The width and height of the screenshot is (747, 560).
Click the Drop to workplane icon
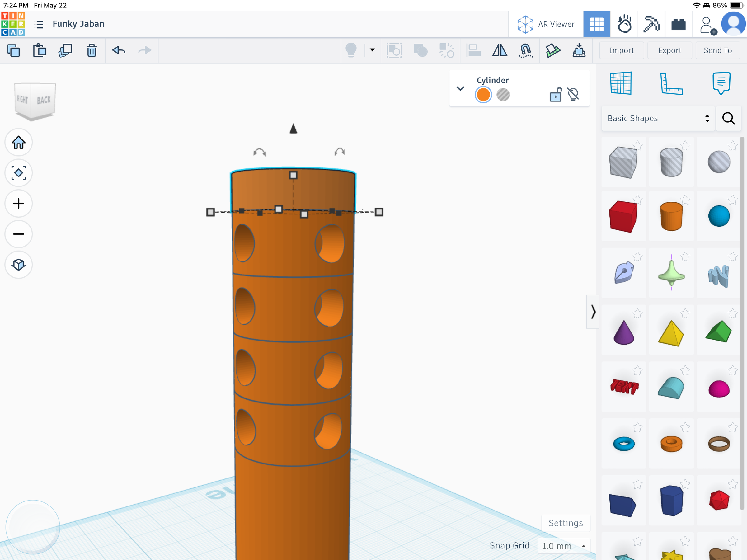(579, 50)
